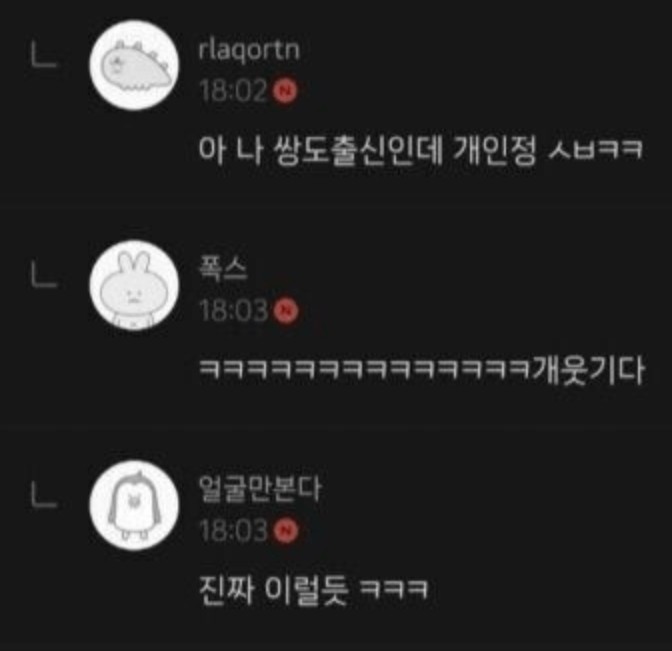
Task: Click the reply arrow beside rlaqortn's comment
Action: pyautogui.click(x=44, y=57)
